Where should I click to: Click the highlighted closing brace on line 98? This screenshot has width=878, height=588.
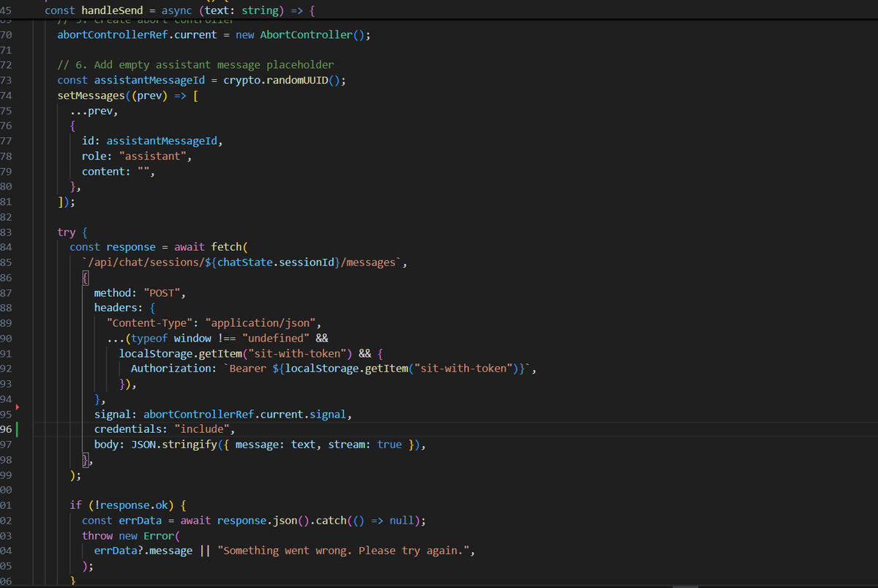coord(85,461)
